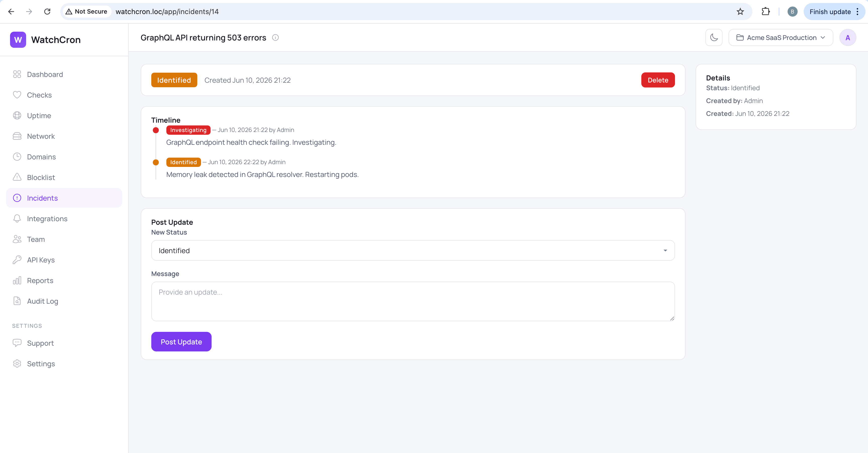The height and width of the screenshot is (453, 868).
Task: Open browser extensions puzzle icon
Action: pos(765,12)
